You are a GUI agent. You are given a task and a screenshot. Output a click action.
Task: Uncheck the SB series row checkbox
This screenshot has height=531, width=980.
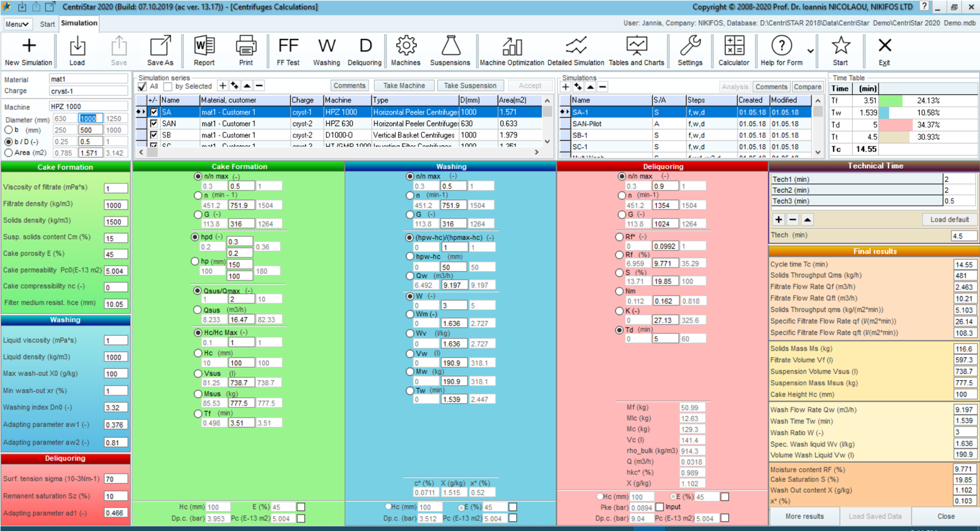[154, 135]
